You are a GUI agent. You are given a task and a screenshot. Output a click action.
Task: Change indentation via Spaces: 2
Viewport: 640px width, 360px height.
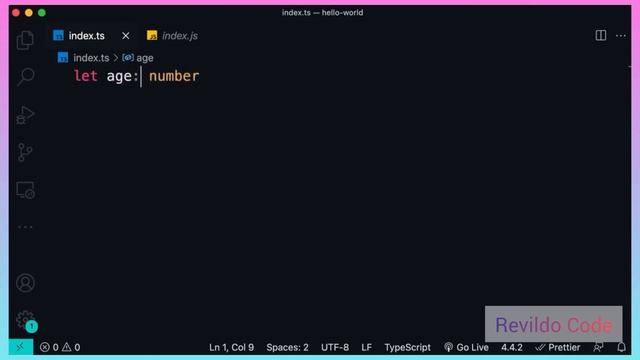[x=287, y=347]
